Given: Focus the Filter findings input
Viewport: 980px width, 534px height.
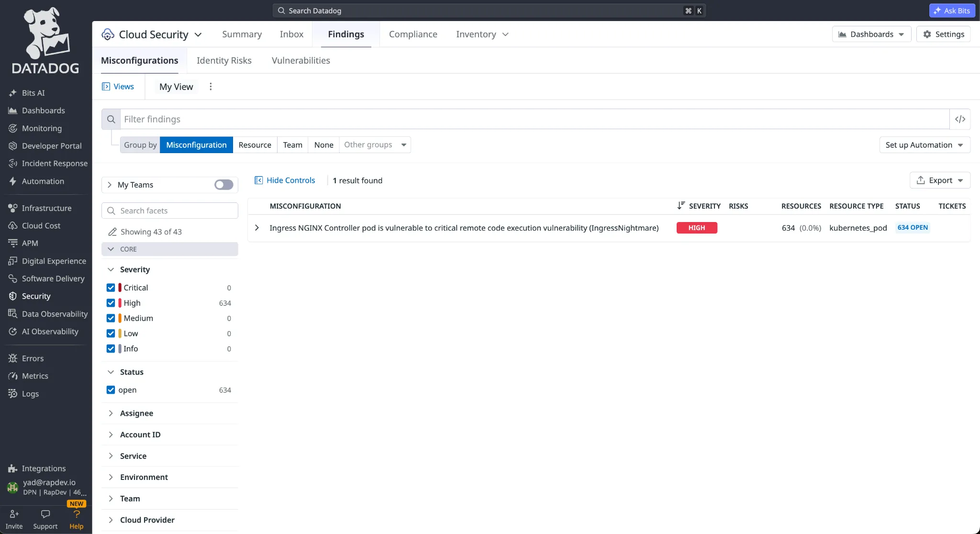Looking at the screenshot, I should [535, 119].
